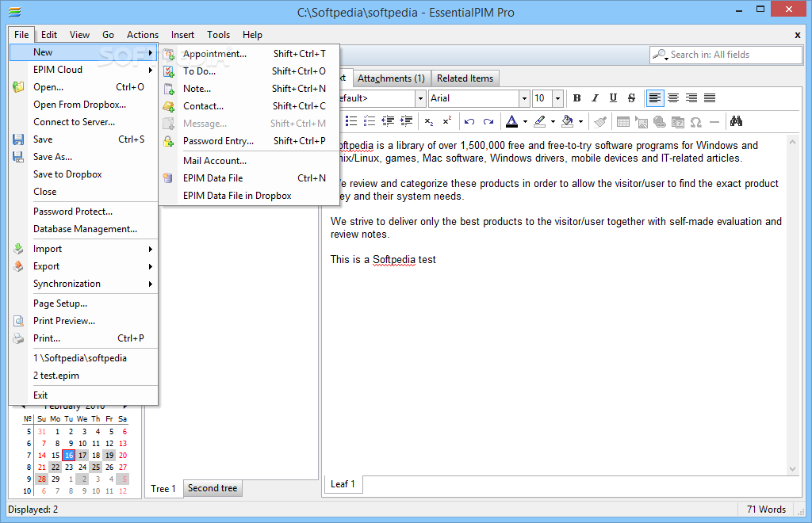812x523 pixels.
Task: Toggle italic formatting
Action: click(x=595, y=97)
